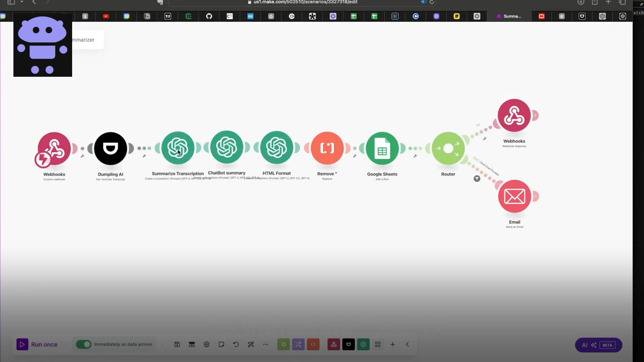The height and width of the screenshot is (362, 644).
Task: Open the filter on the Email route
Action: click(x=477, y=179)
